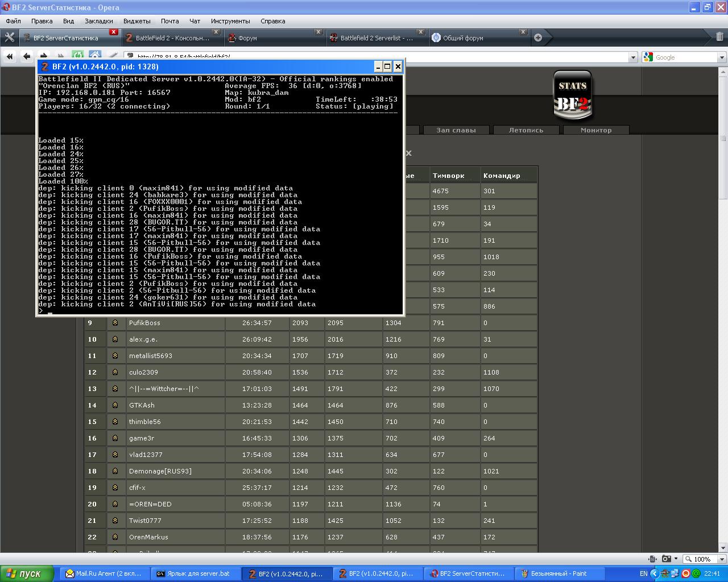
Task: Click the rank icon beside culo2309
Action: click(x=115, y=372)
